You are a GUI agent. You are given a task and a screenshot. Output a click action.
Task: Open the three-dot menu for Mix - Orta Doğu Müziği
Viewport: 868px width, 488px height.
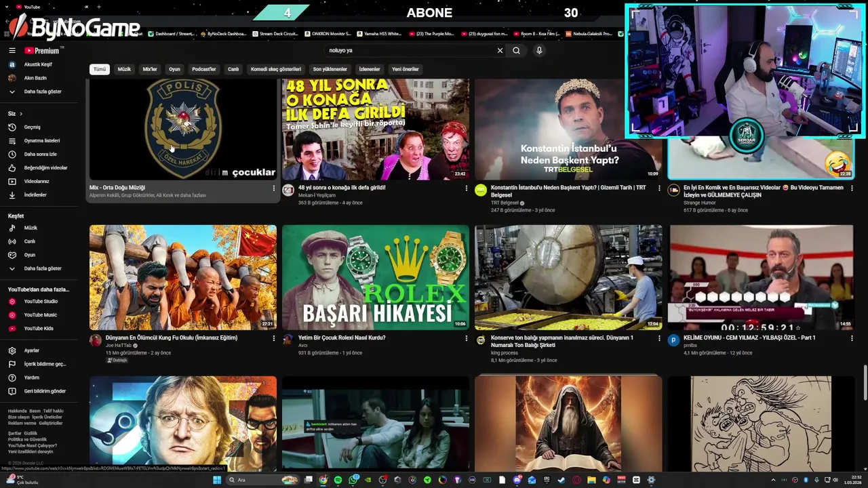tap(273, 188)
